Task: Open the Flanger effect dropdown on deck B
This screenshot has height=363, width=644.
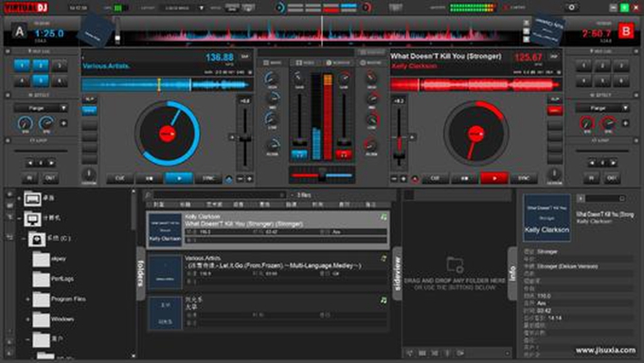Action: [602, 108]
